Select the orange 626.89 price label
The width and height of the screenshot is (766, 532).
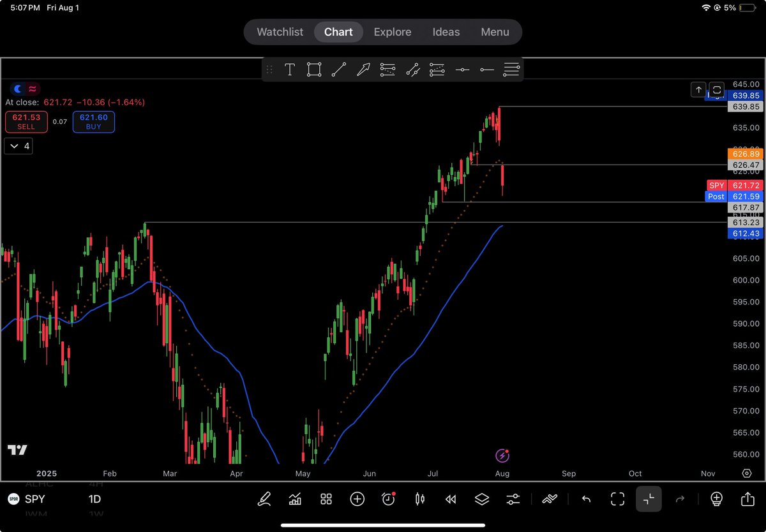(x=746, y=154)
